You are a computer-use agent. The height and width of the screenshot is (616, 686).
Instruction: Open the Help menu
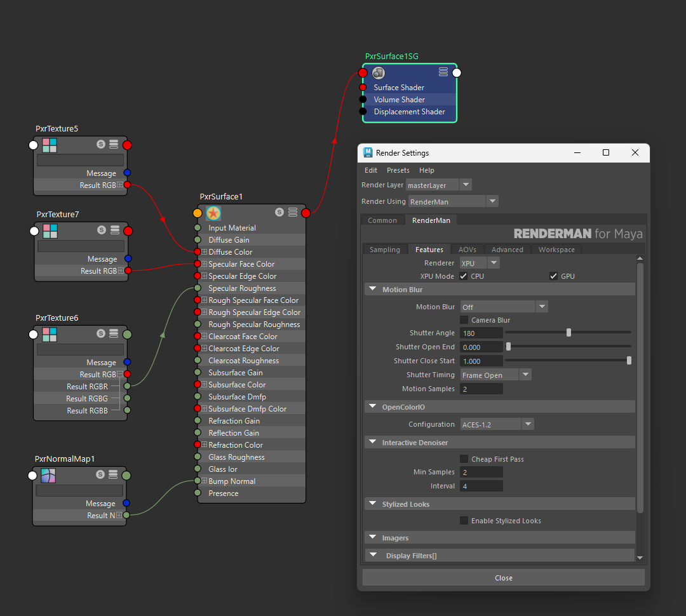point(427,170)
